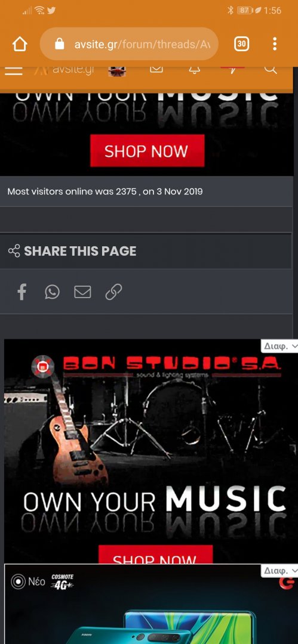The height and width of the screenshot is (644, 298).
Task: Share this page on Facebook
Action: pyautogui.click(x=22, y=292)
